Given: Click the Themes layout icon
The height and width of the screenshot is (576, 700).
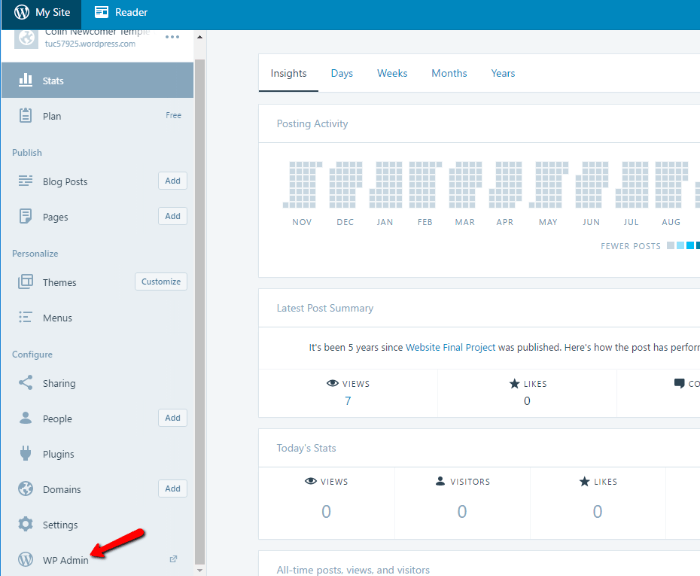Looking at the screenshot, I should (x=25, y=282).
